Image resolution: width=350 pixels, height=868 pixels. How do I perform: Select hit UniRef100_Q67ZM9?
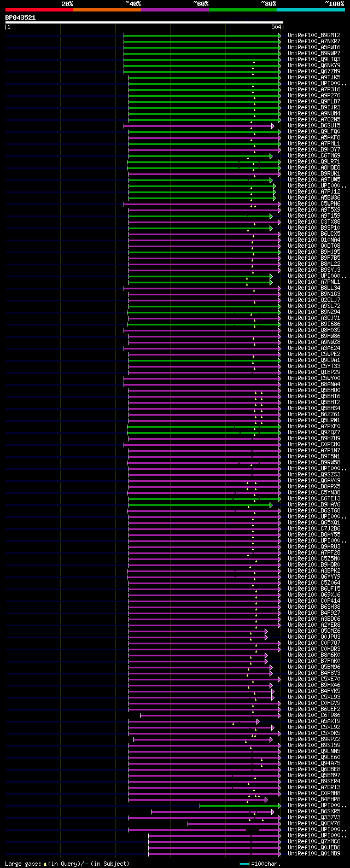tap(314, 71)
